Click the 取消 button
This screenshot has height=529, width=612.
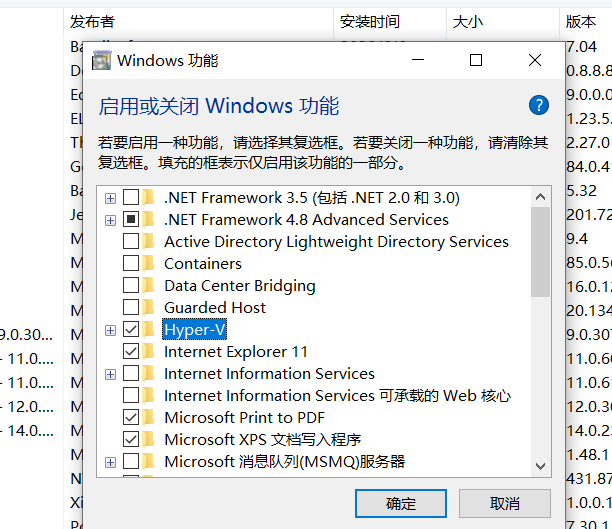[505, 504]
